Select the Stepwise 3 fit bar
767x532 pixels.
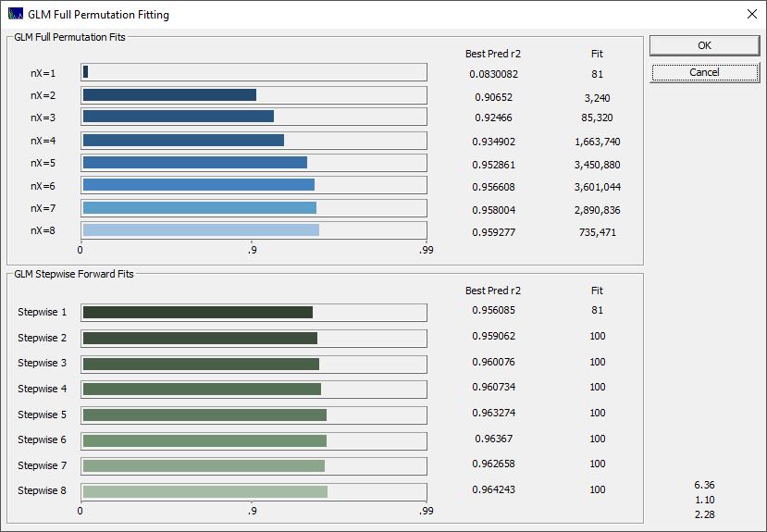coord(254,365)
